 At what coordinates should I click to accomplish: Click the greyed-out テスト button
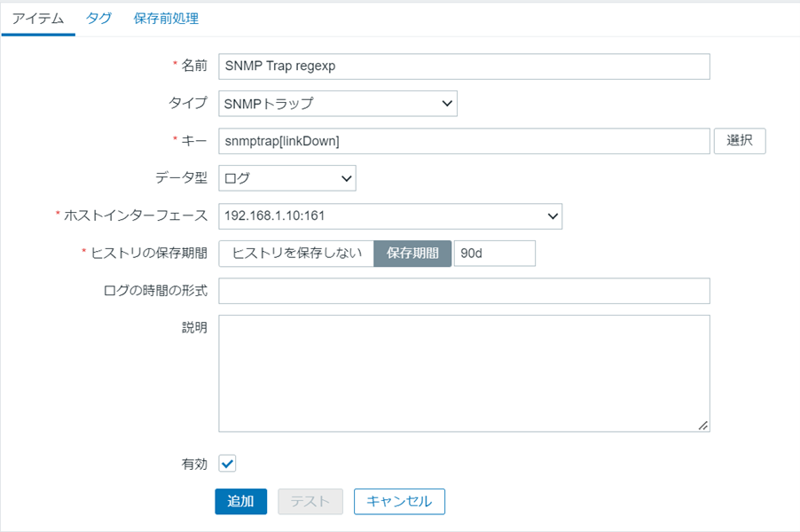point(310,501)
